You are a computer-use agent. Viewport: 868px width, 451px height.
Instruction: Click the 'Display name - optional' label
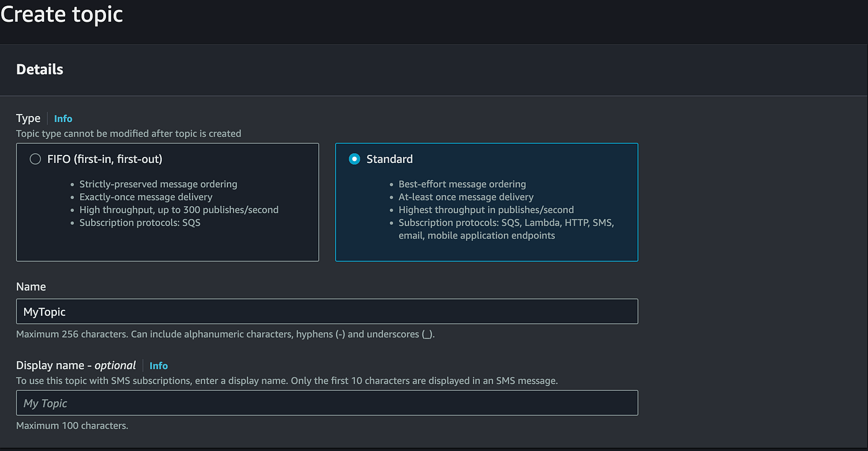tap(76, 366)
